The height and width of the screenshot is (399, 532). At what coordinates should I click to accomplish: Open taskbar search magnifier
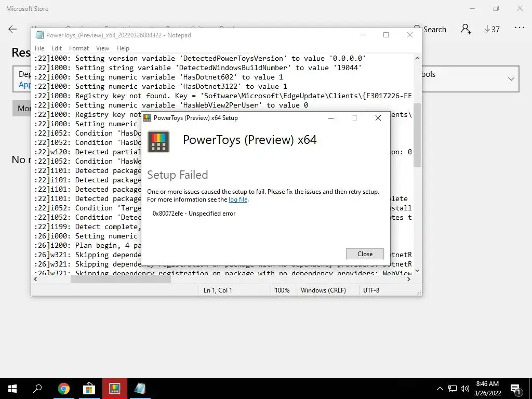37,389
